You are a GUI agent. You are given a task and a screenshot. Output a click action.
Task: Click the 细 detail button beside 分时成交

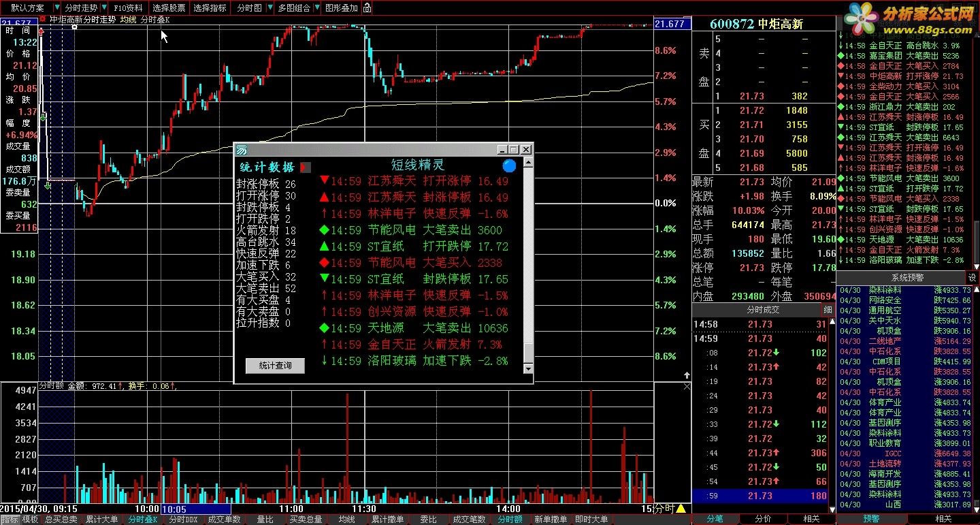click(828, 310)
